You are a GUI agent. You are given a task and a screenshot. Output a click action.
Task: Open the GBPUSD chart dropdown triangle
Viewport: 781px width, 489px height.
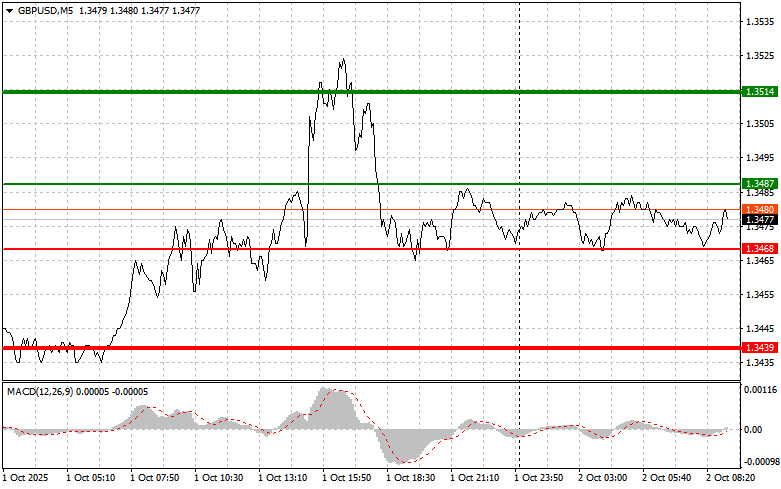[x=10, y=11]
